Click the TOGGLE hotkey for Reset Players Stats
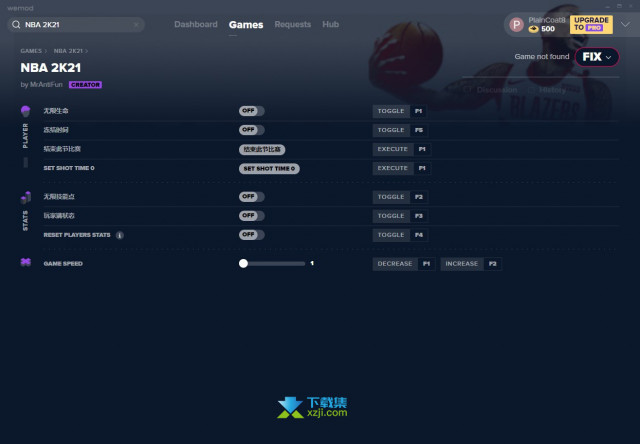Viewport: 640px width, 444px height. point(400,235)
